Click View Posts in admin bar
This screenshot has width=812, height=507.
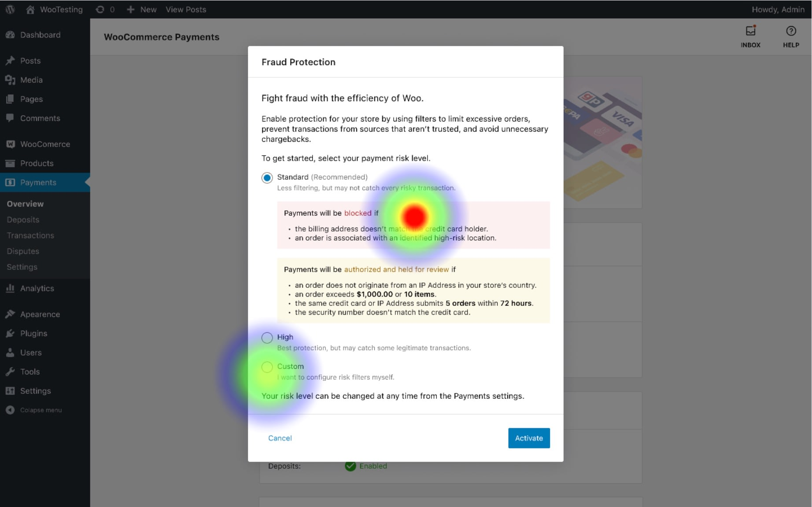186,9
